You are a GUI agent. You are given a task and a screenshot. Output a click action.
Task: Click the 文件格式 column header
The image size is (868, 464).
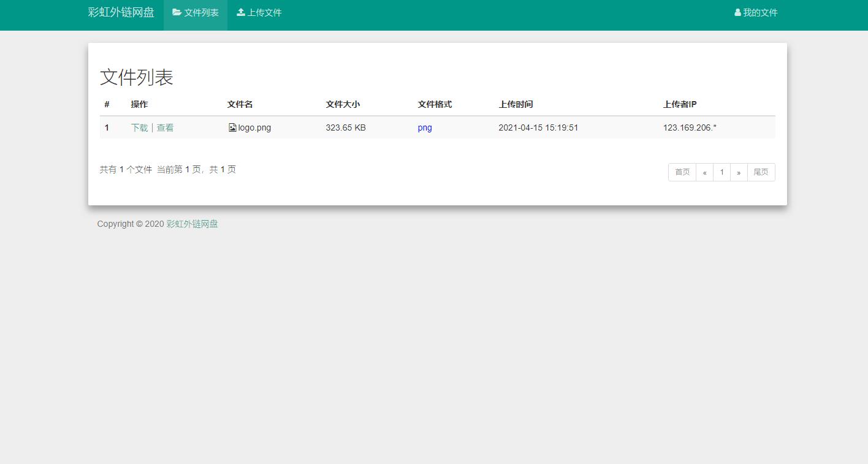[x=435, y=104]
